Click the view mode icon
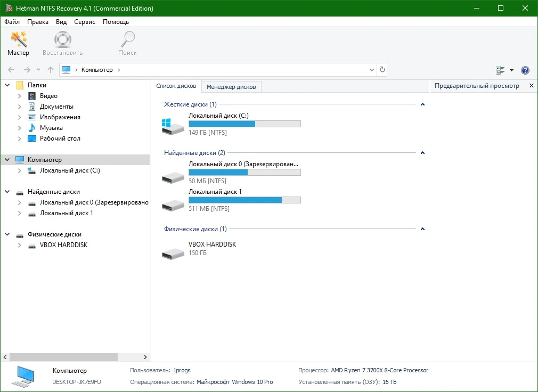This screenshot has height=392, width=538. [500, 70]
